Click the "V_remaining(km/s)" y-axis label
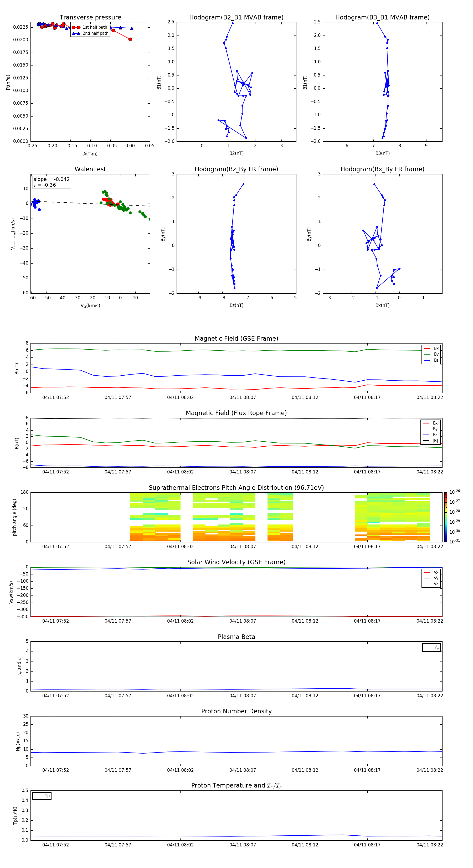Screen dimensions: 473x868 click(x=13, y=234)
